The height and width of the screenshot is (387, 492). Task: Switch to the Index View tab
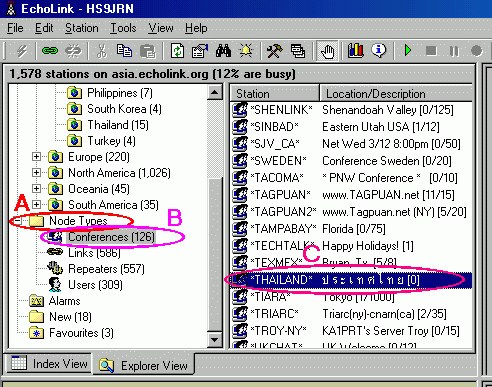49,364
